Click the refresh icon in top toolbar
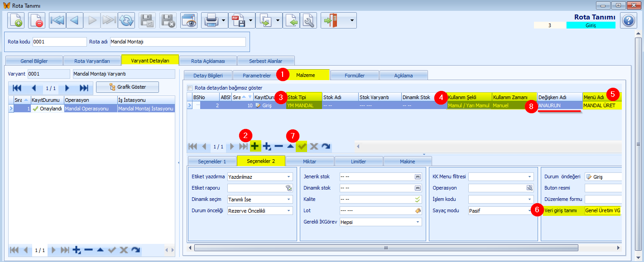Viewport: 644px width, 262px height. (x=126, y=20)
